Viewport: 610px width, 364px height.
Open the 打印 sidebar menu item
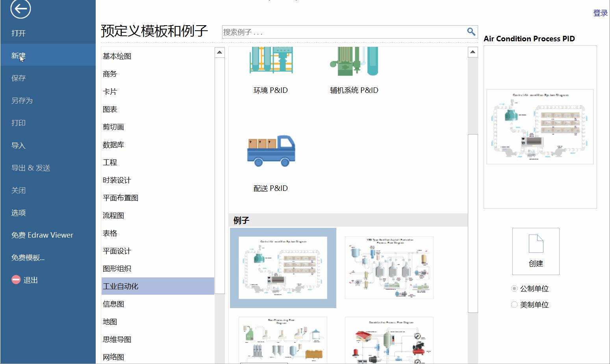click(x=19, y=123)
